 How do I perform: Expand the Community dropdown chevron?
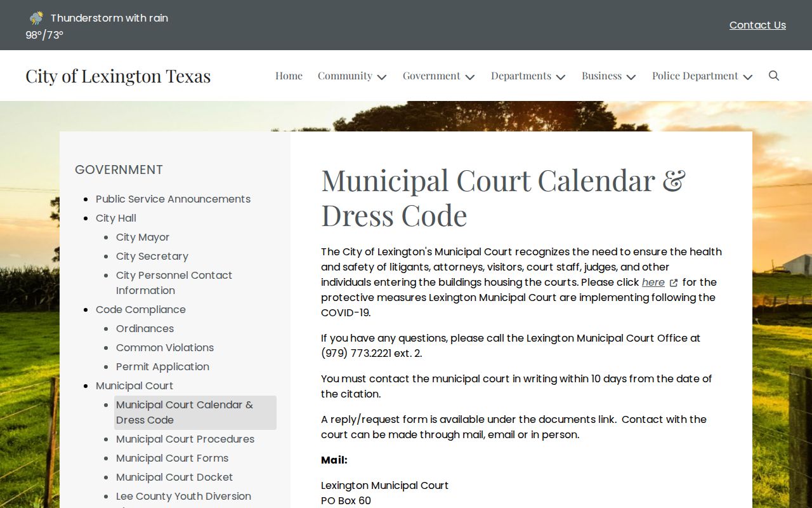382,77
